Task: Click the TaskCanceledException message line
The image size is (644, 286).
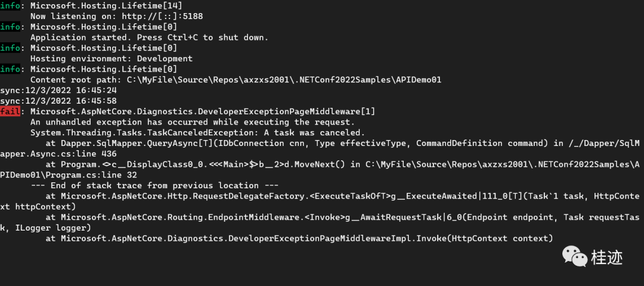Action: click(x=197, y=133)
